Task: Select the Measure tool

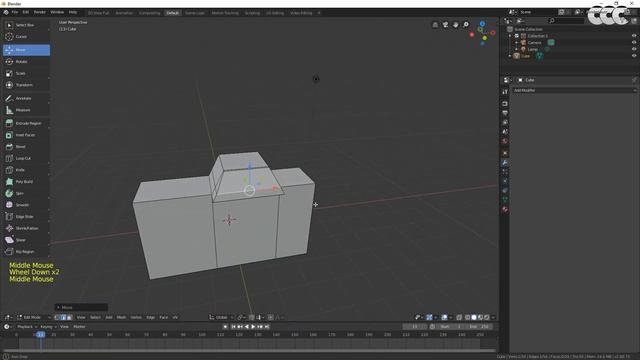Action: coord(26,110)
